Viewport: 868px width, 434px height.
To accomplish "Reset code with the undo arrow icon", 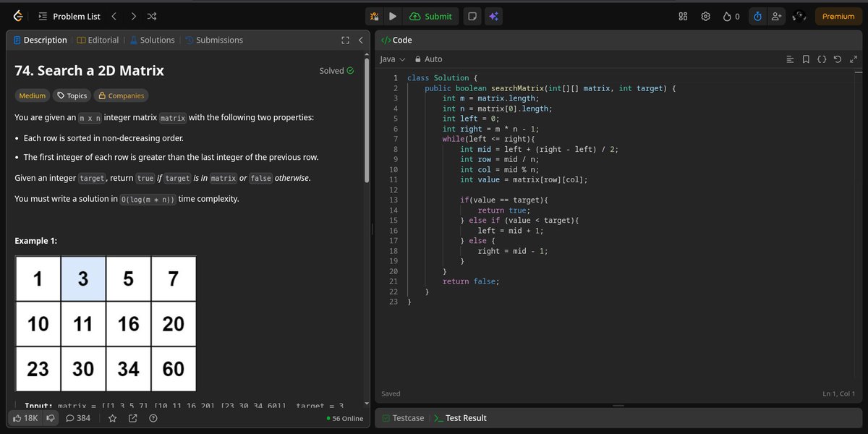I will pyautogui.click(x=837, y=59).
